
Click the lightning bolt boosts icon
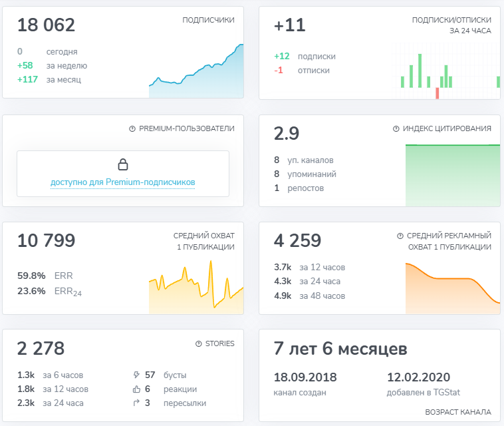136,375
